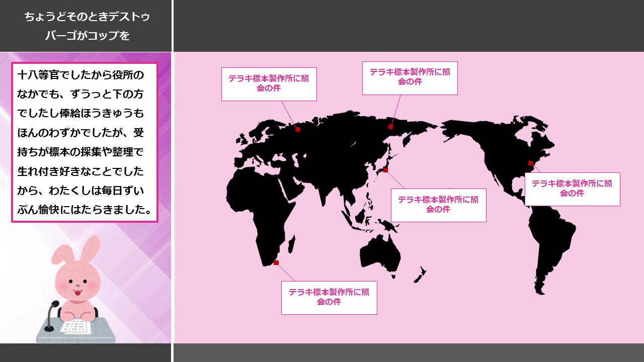Click the red marker on South Africa

pos(276,262)
